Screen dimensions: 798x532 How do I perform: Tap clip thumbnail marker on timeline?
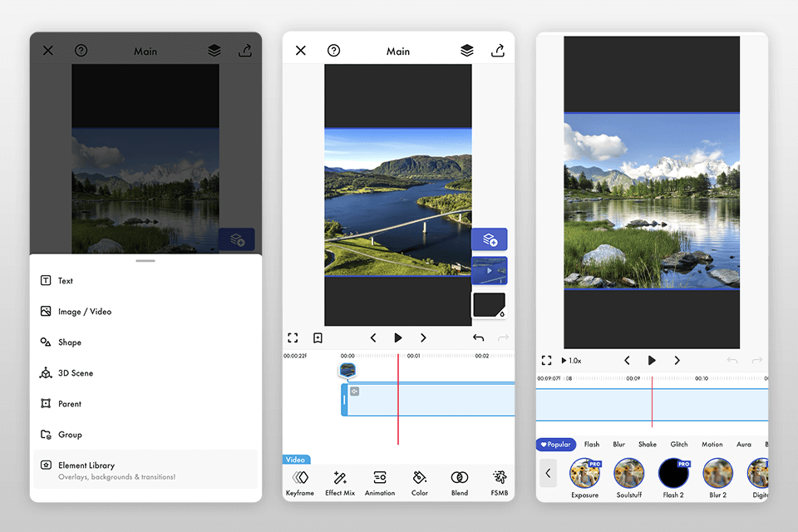coord(347,370)
